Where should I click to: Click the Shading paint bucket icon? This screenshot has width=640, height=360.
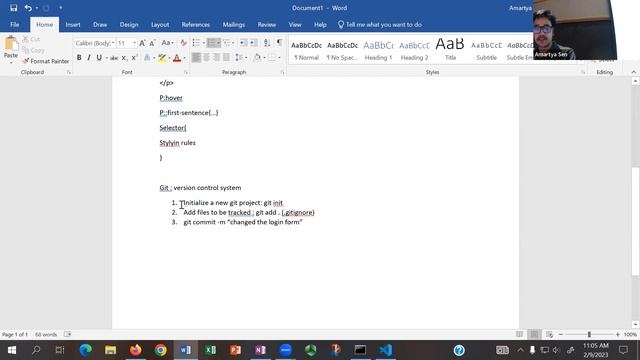257,58
